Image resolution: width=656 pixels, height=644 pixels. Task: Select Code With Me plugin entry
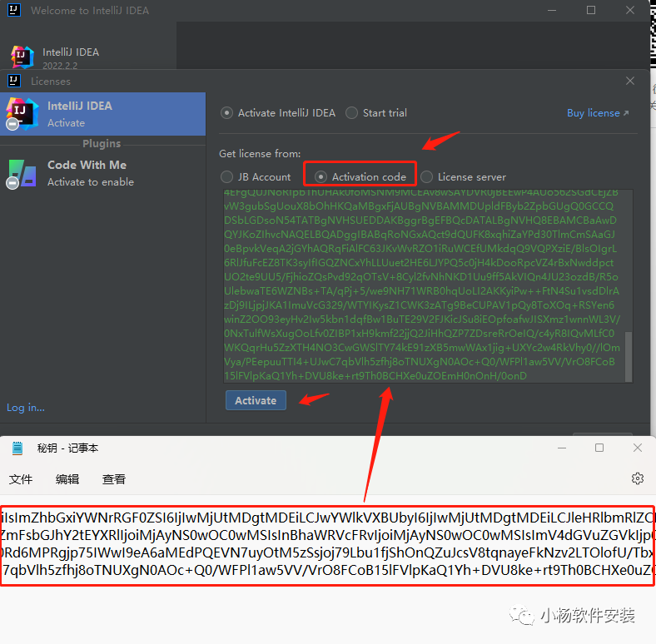[x=103, y=173]
